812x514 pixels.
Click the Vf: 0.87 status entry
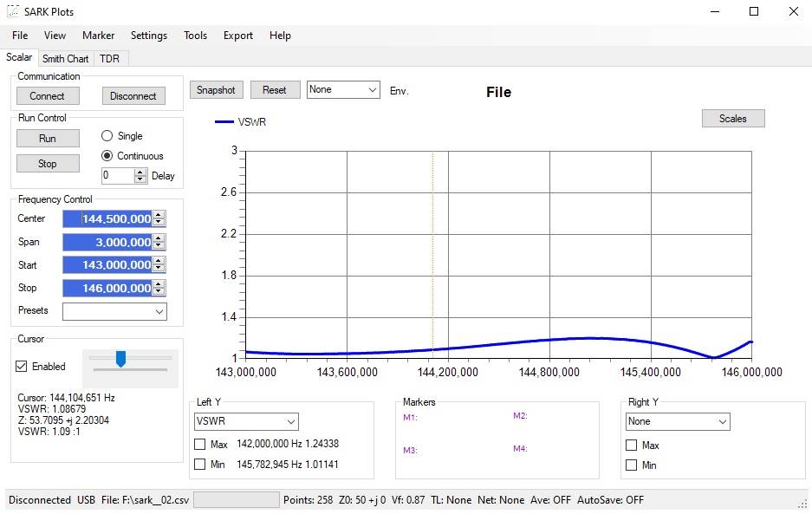(x=408, y=500)
